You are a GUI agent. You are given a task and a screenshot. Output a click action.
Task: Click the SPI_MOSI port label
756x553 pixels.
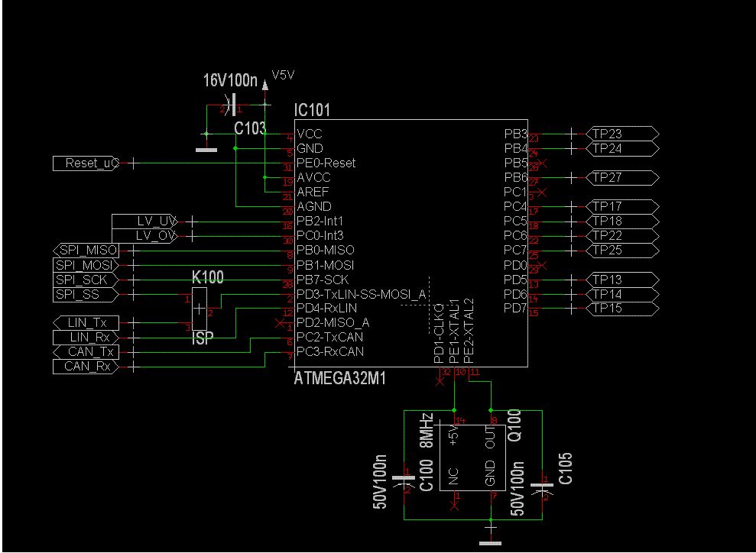[x=86, y=265]
